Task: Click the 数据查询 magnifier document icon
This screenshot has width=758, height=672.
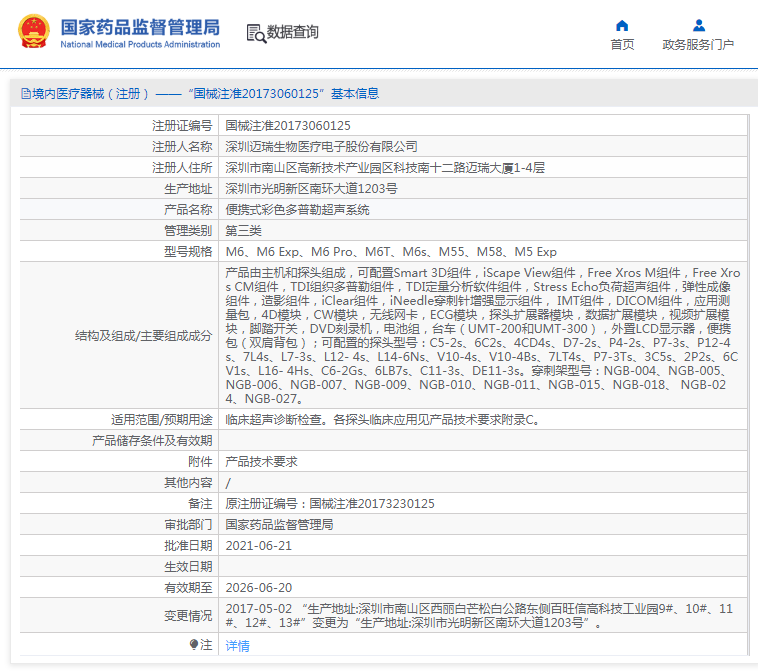Action: [x=257, y=33]
